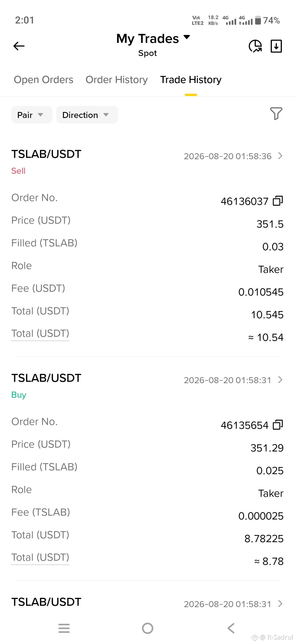Screen dimensions: 295x644
Task: Tap the Android recent apps icon
Action: pos(64,628)
